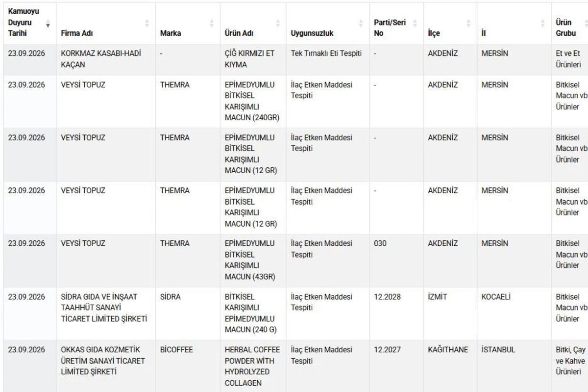
Task: Select the Tek Tırnaklı Eti Tespiti cell
Action: (327, 59)
